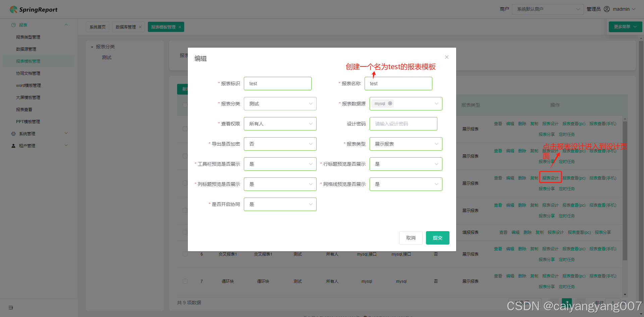Select the checkbox for row 6 交叉报表1
Screen dimensions: 644x317
tap(185, 254)
